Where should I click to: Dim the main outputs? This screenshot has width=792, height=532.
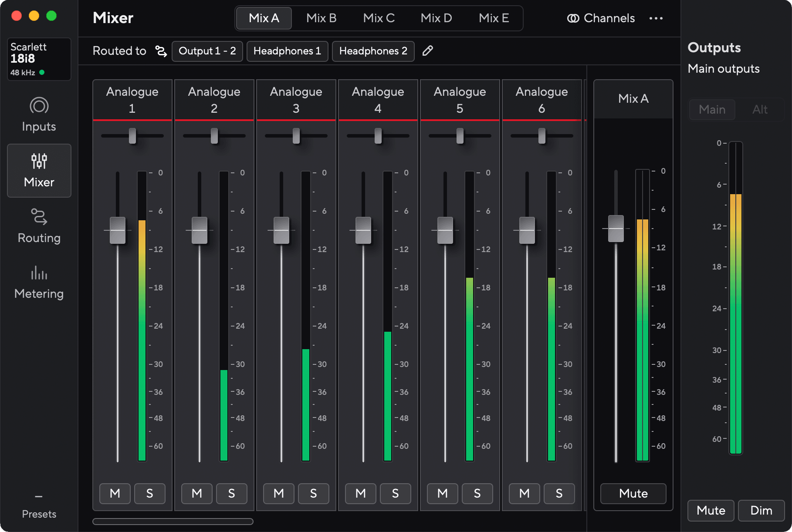click(762, 511)
